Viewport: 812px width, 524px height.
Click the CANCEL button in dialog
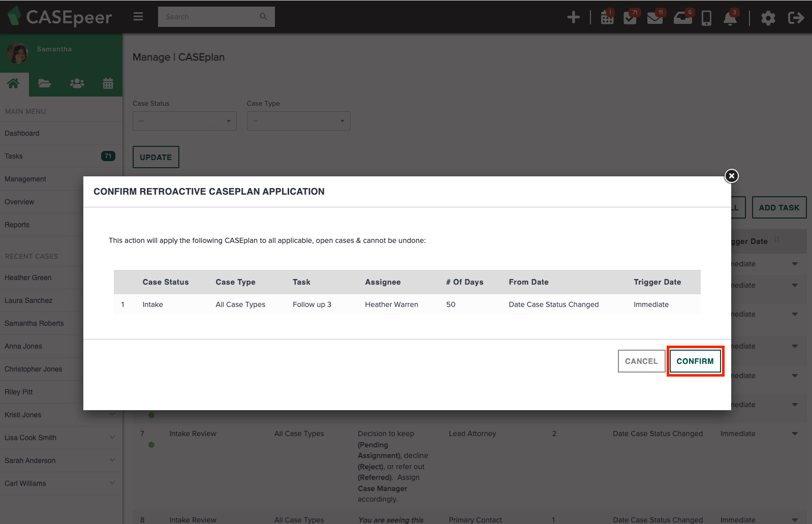pos(641,361)
